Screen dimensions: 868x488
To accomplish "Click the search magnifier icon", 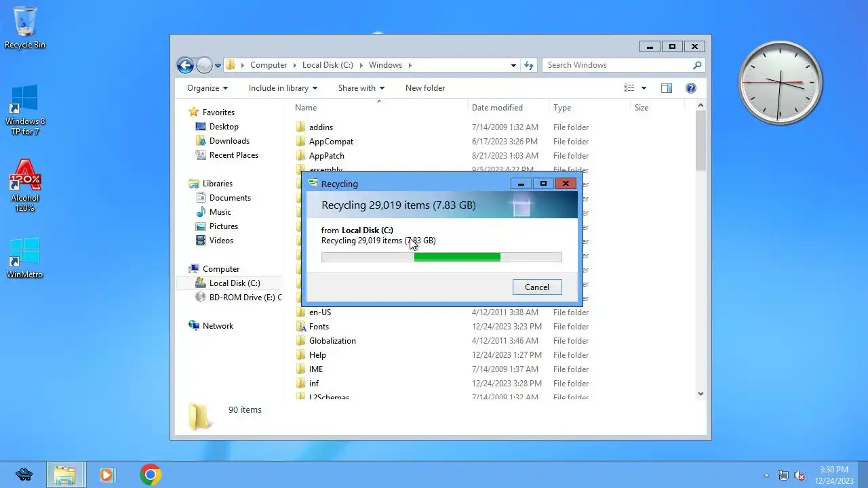I will (x=696, y=65).
